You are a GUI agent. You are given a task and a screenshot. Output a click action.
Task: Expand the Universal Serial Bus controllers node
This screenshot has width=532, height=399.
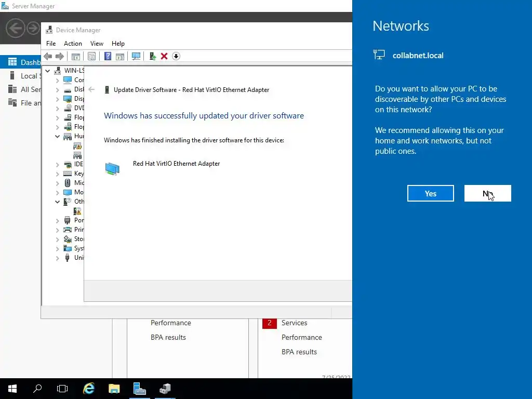click(57, 258)
